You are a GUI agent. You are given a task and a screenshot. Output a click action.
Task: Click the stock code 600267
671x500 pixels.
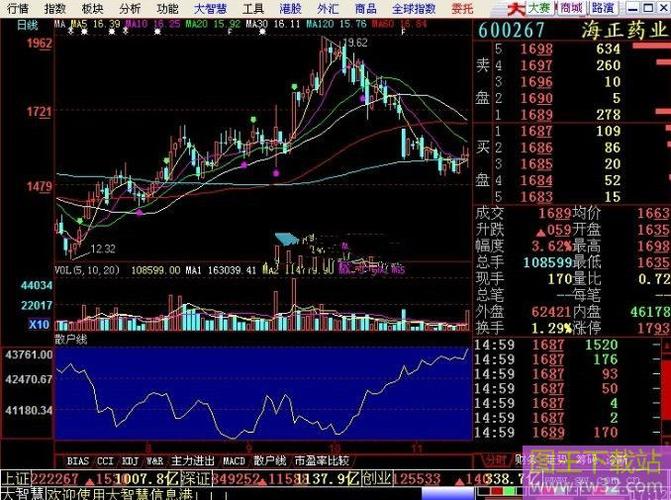(x=511, y=30)
